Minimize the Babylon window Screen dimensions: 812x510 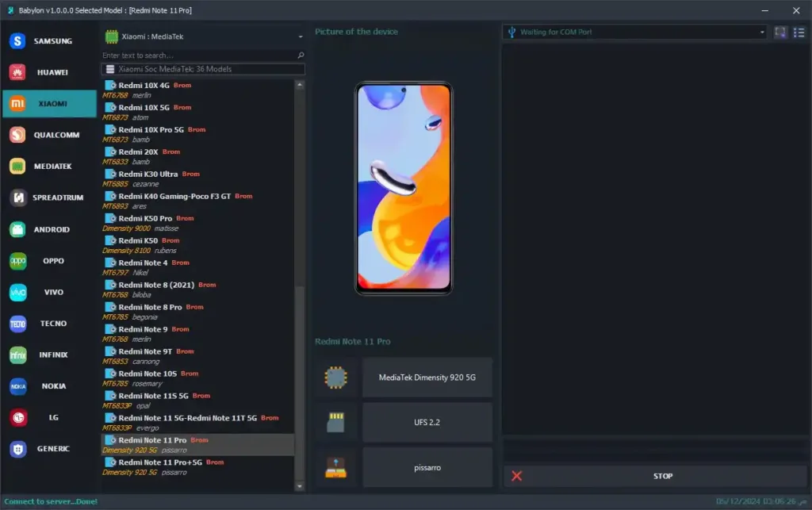pyautogui.click(x=765, y=10)
